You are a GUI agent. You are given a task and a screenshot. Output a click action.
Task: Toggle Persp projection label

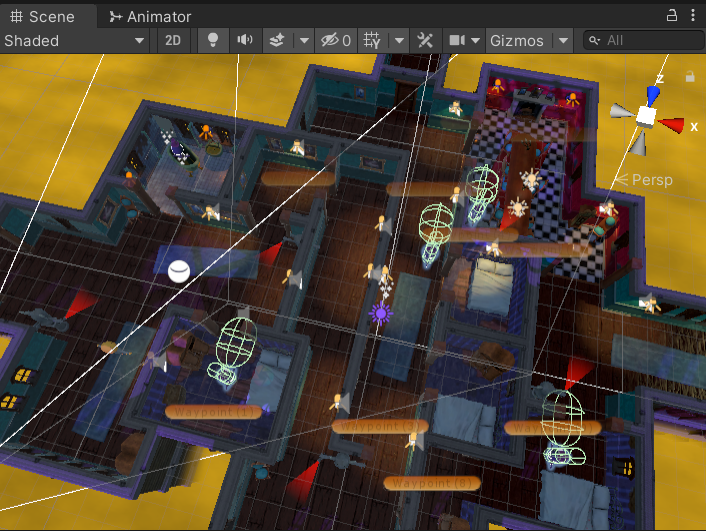(652, 180)
